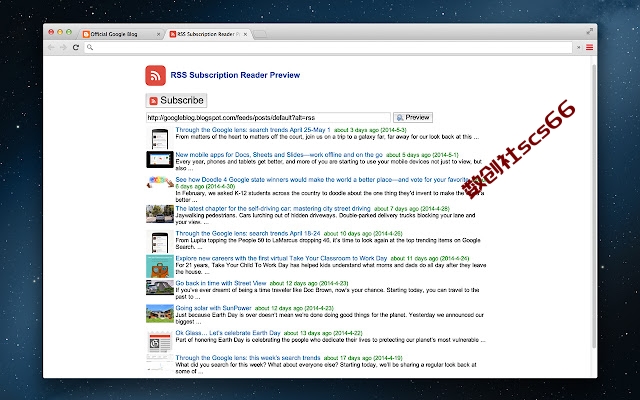The height and width of the screenshot is (400, 640).
Task: Click 'about 5 days ago (2014-5-1)' date text
Action: coord(422,155)
